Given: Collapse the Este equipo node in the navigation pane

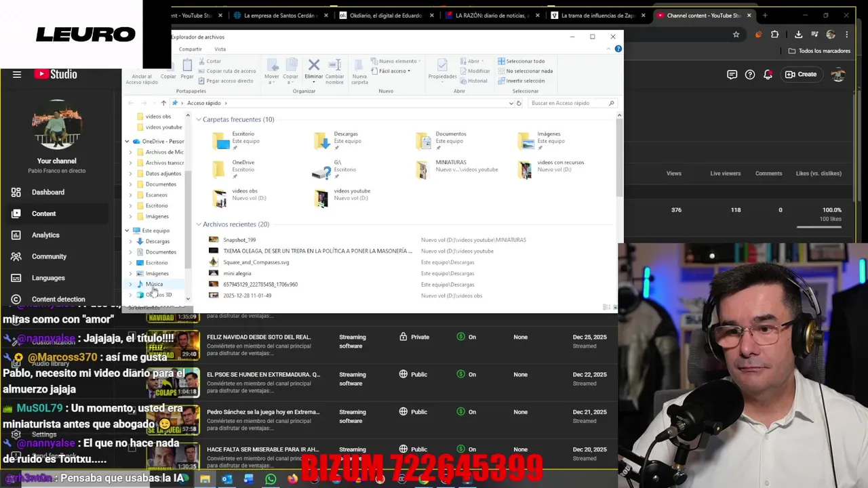Looking at the screenshot, I should (x=127, y=230).
